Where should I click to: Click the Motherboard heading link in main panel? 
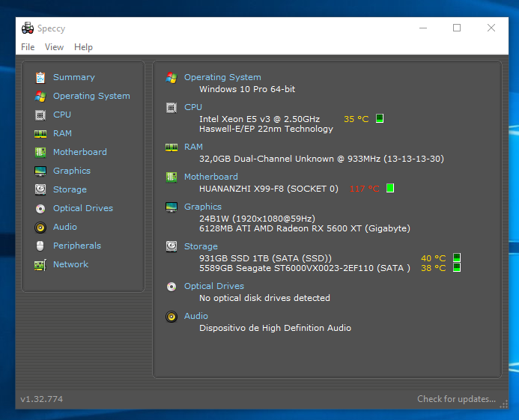pos(211,177)
